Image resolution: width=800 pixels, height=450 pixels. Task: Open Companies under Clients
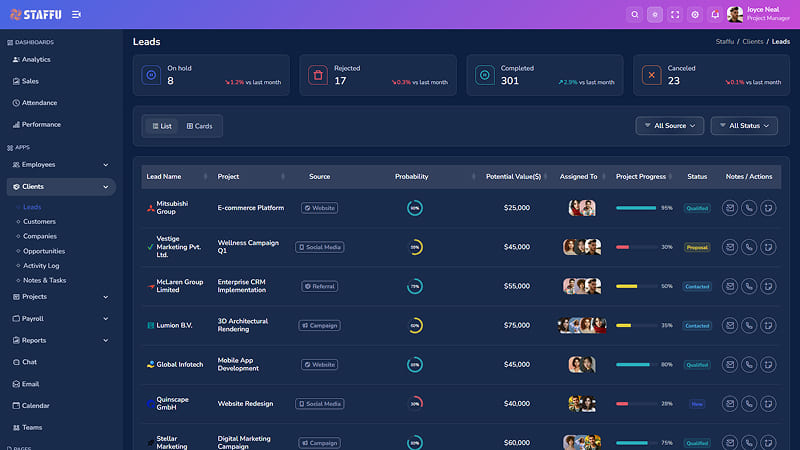40,236
